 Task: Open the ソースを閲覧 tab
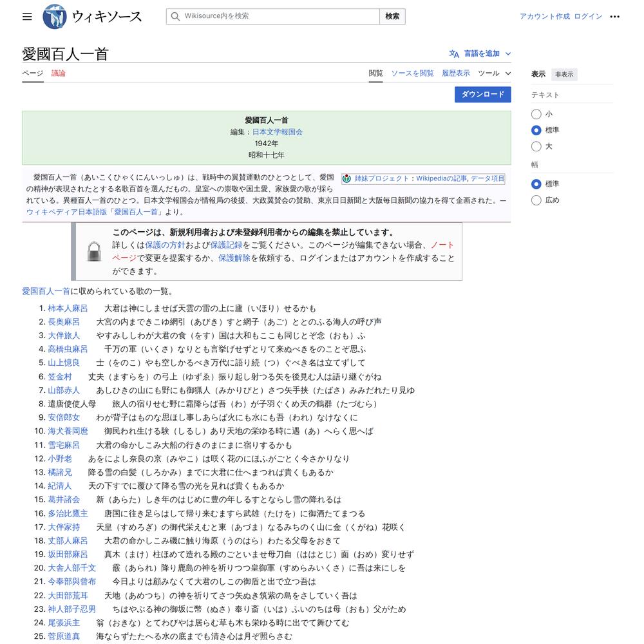click(x=412, y=73)
